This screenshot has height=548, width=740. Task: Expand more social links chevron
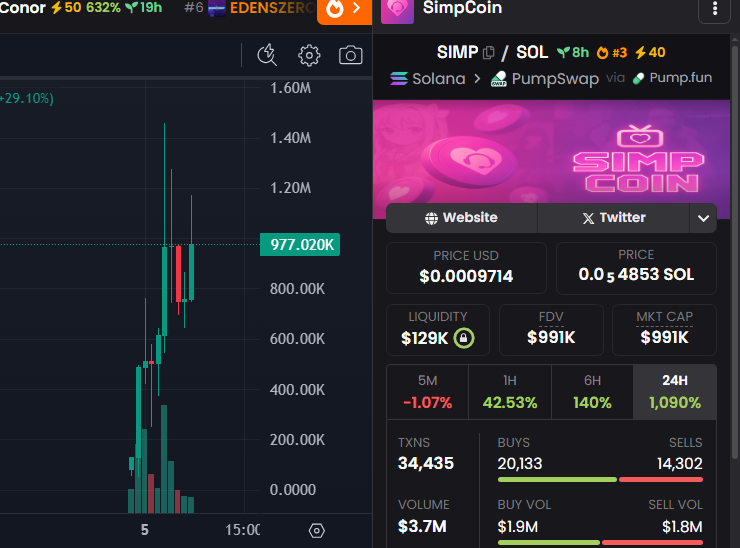point(703,218)
